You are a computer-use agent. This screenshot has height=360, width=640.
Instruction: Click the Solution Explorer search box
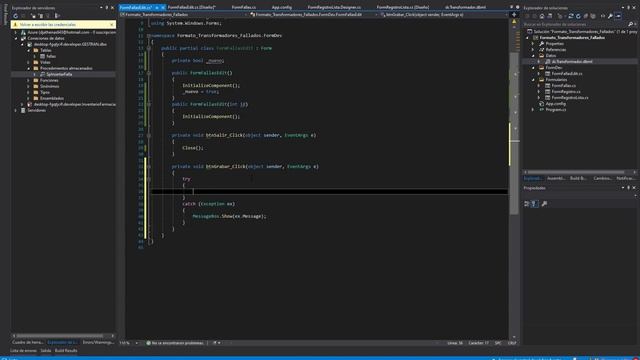576,24
